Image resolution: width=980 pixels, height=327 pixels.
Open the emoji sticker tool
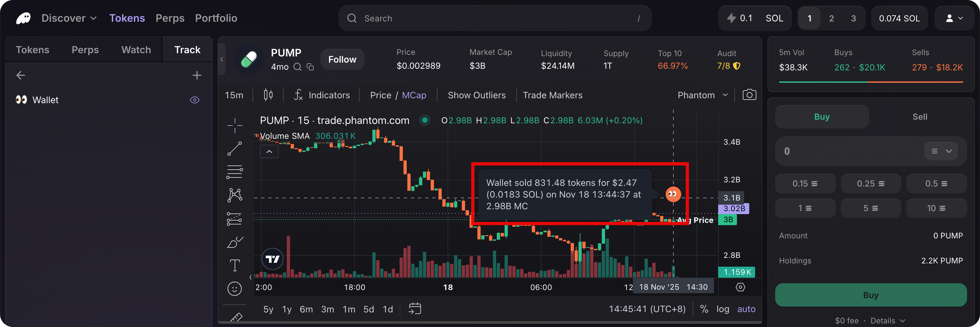click(235, 288)
